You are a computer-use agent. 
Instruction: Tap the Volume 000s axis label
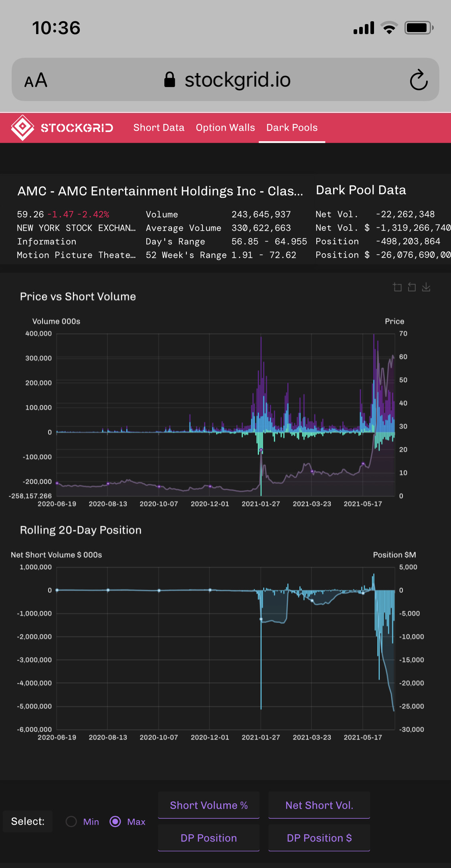click(56, 321)
